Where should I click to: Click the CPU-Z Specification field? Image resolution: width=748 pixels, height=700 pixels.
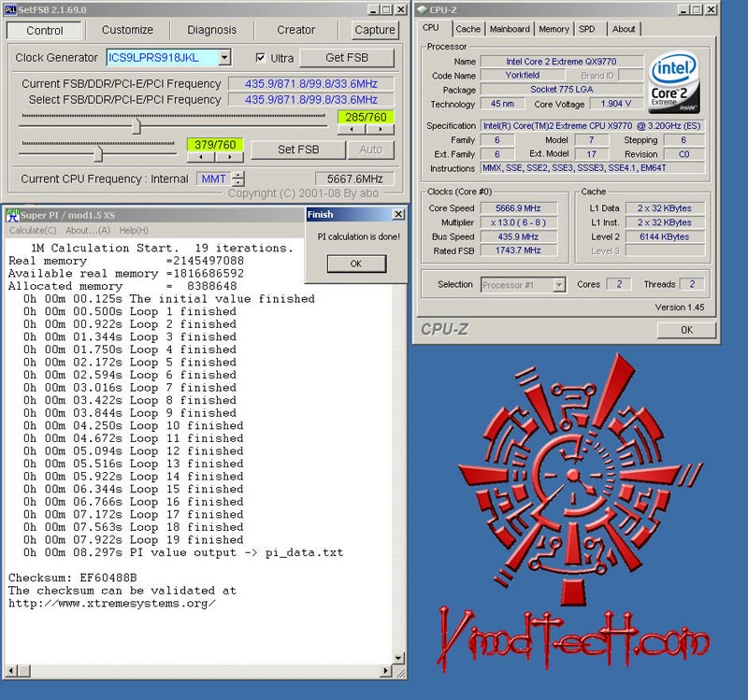click(592, 126)
